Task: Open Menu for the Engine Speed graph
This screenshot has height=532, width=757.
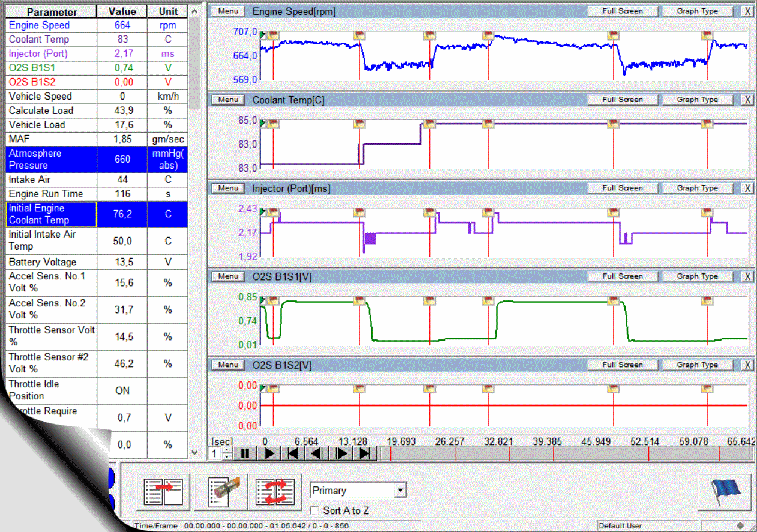Action: click(228, 11)
